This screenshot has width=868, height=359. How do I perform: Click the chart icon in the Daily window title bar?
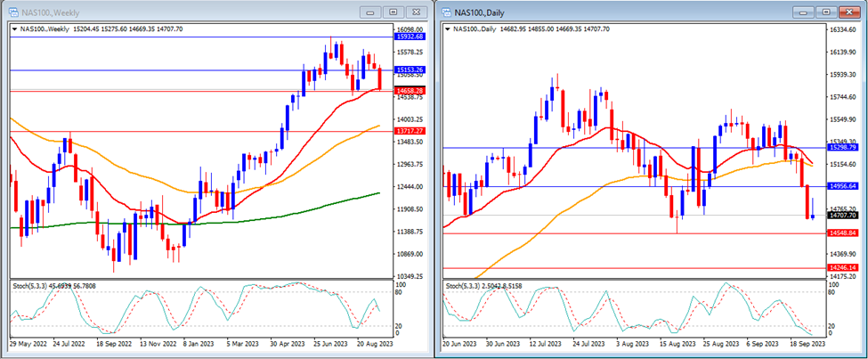(x=447, y=12)
